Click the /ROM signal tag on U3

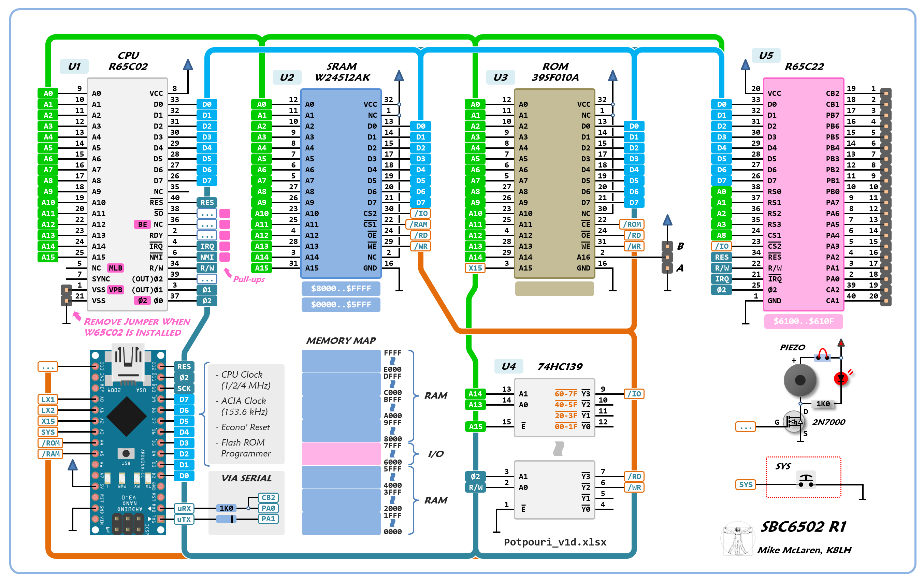pyautogui.click(x=632, y=224)
